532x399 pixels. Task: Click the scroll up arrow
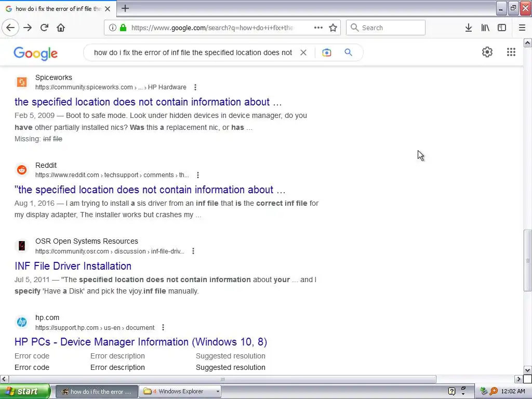point(527,43)
